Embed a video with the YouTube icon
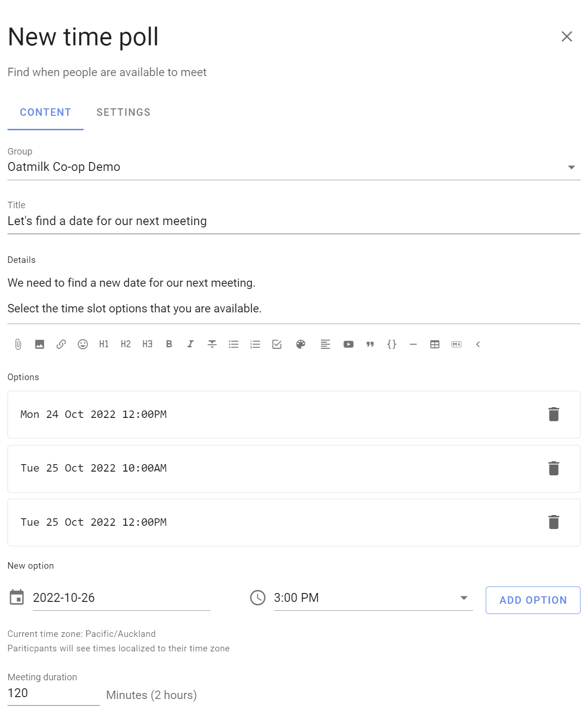 (x=348, y=344)
